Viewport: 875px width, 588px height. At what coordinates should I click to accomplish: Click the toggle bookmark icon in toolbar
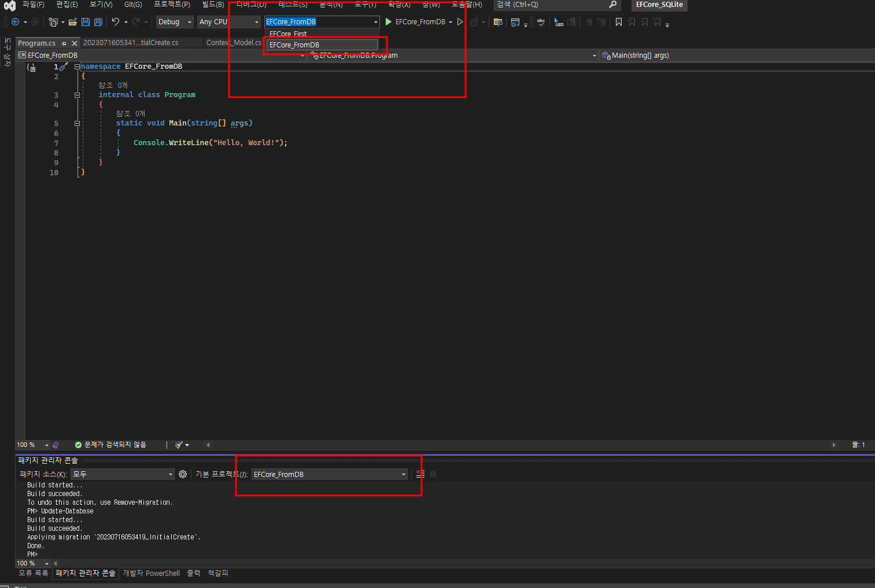click(x=619, y=22)
